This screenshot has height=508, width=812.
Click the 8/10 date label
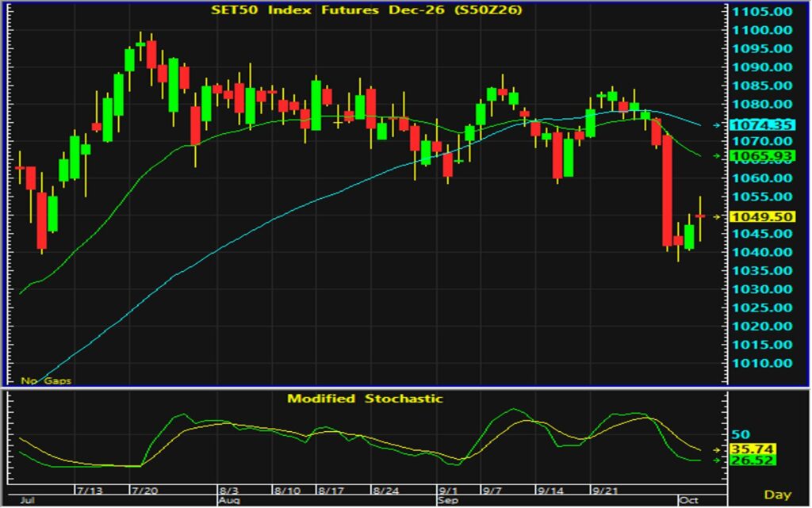coord(287,491)
